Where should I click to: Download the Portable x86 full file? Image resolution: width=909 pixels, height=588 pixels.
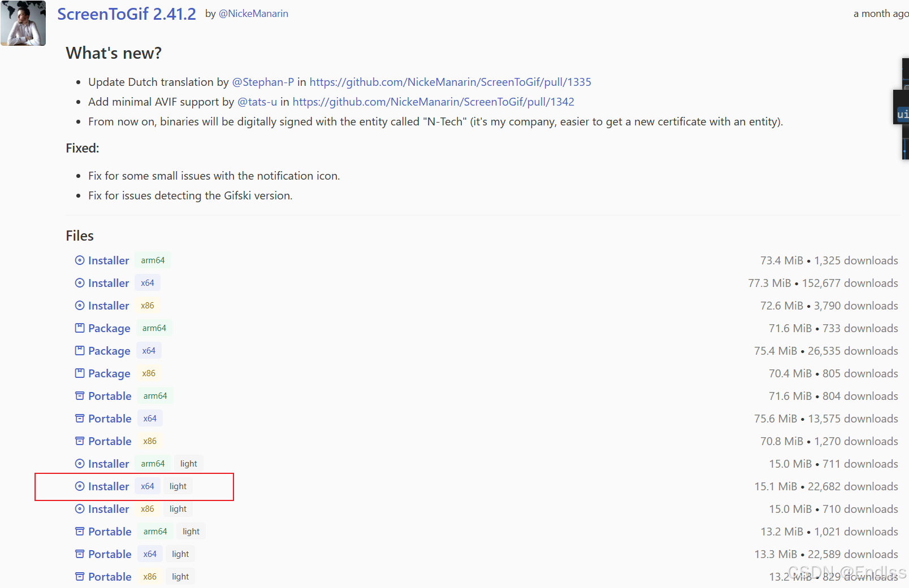coord(110,441)
